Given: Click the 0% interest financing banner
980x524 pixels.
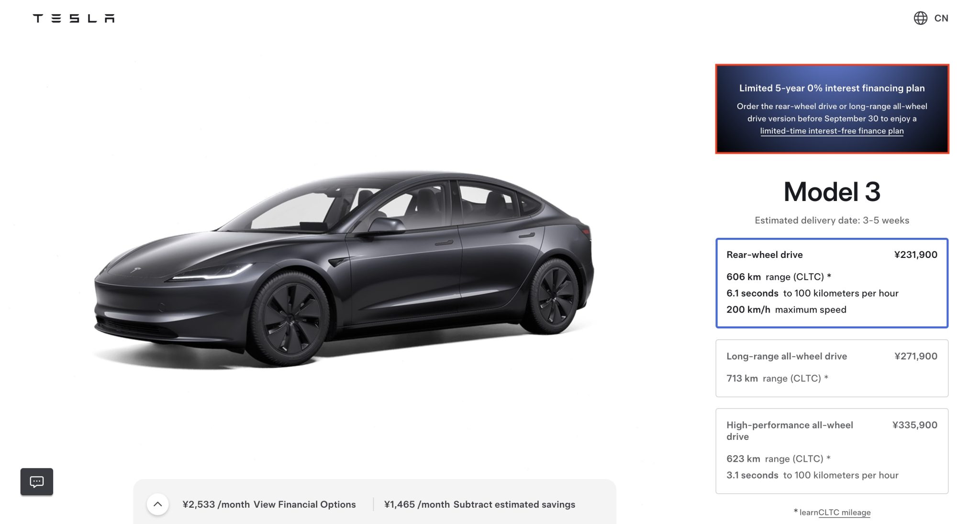Looking at the screenshot, I should point(832,109).
